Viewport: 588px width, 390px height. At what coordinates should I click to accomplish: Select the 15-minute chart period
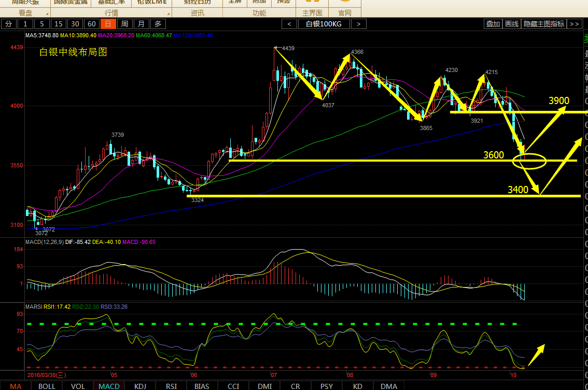click(x=59, y=24)
